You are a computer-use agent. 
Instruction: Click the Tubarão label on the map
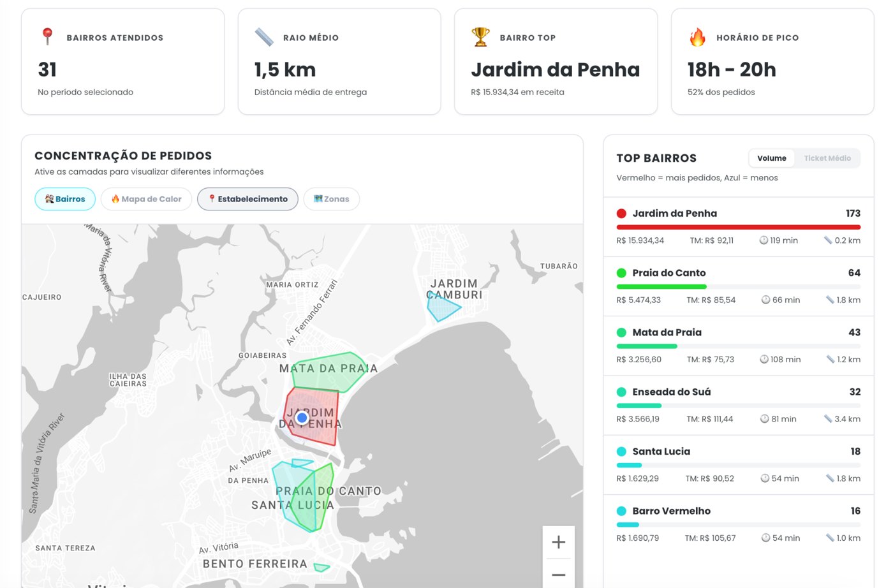559,266
